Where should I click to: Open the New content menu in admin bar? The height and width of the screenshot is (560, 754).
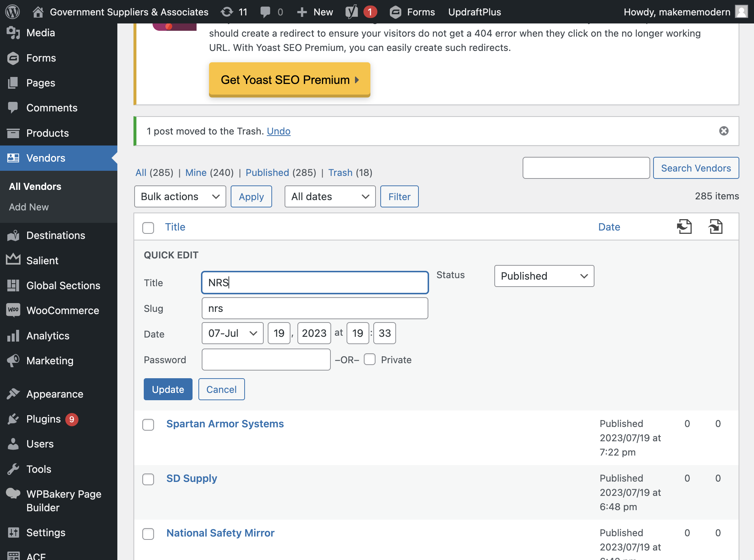point(315,12)
